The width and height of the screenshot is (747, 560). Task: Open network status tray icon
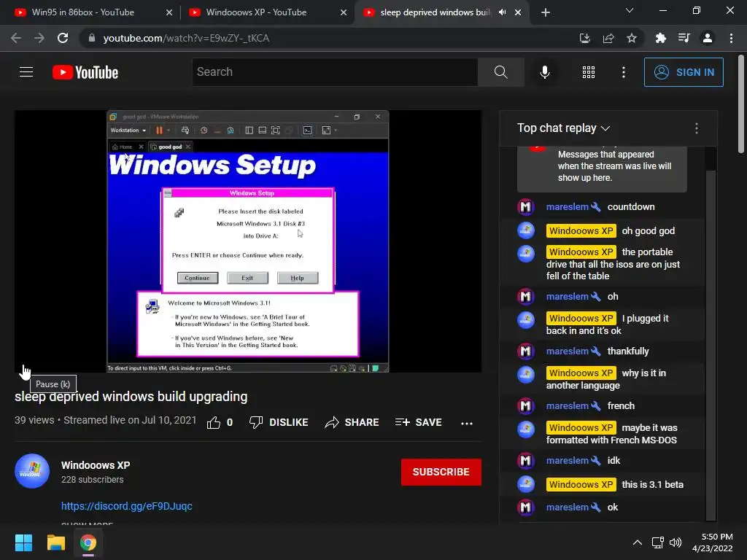click(658, 542)
